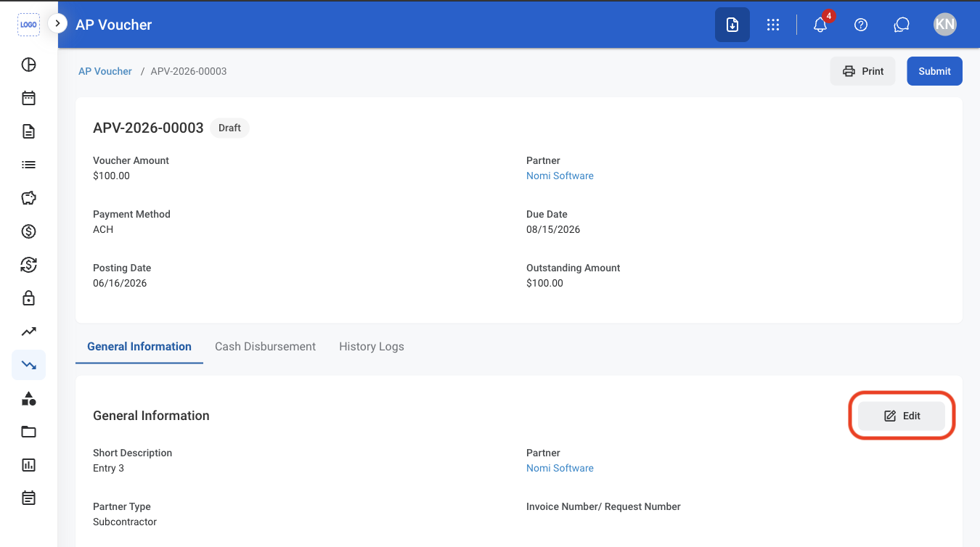The image size is (980, 547).
Task: Click the Short Description value Entry 3
Action: click(108, 468)
